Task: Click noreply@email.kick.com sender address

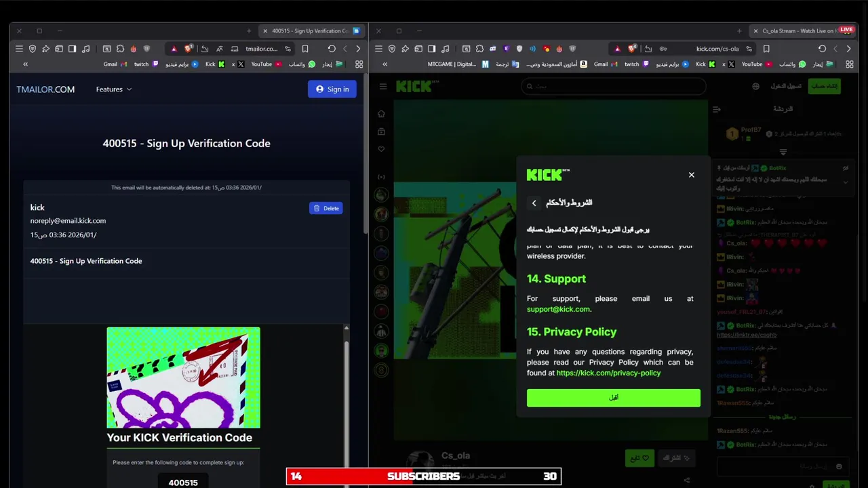Action: point(68,221)
